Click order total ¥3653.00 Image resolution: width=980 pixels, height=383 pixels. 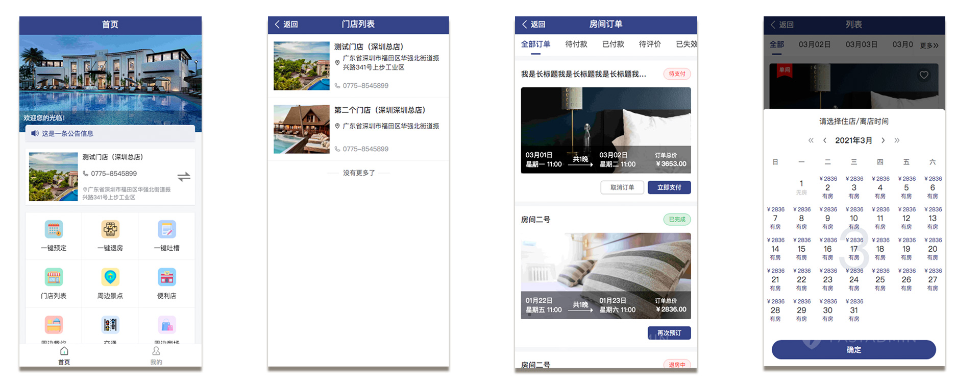[671, 164]
